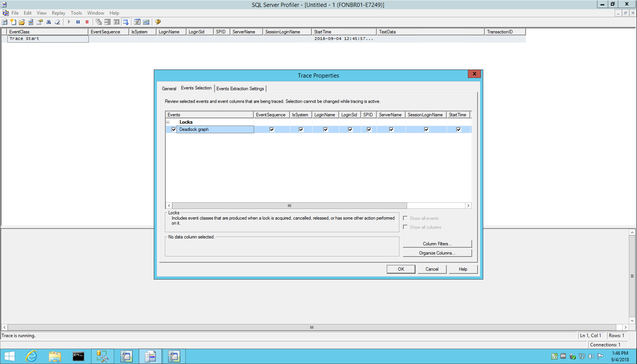The width and height of the screenshot is (637, 364).
Task: Open the Windows Start button
Action: (9, 356)
